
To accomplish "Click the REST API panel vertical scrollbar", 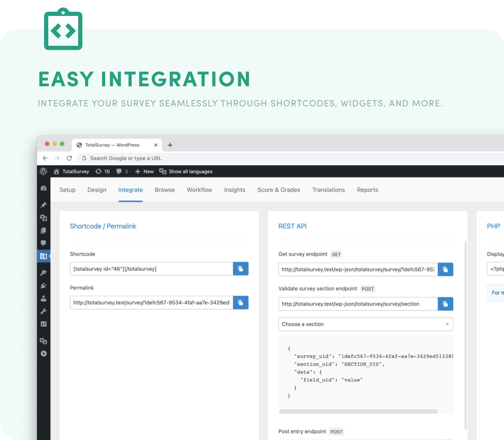I will (x=466, y=335).
